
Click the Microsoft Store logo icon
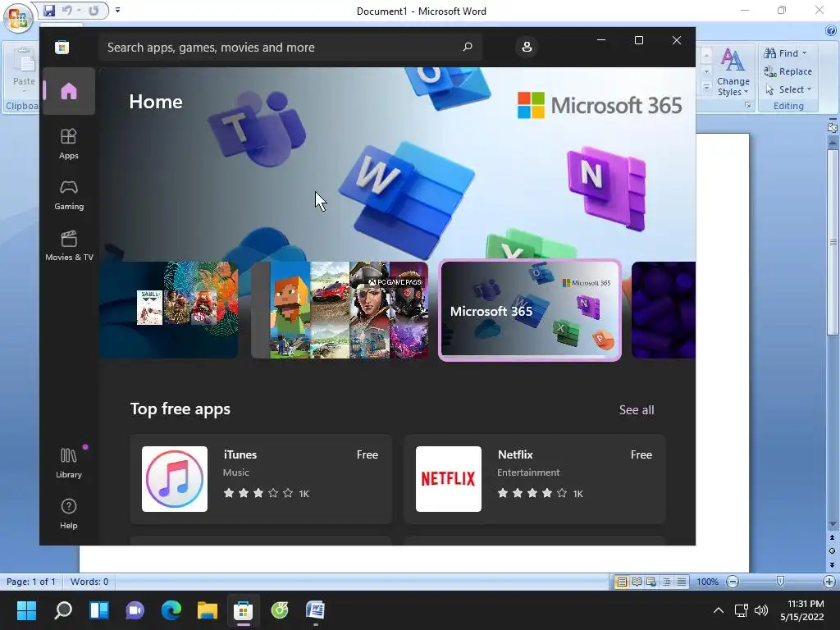tap(62, 47)
